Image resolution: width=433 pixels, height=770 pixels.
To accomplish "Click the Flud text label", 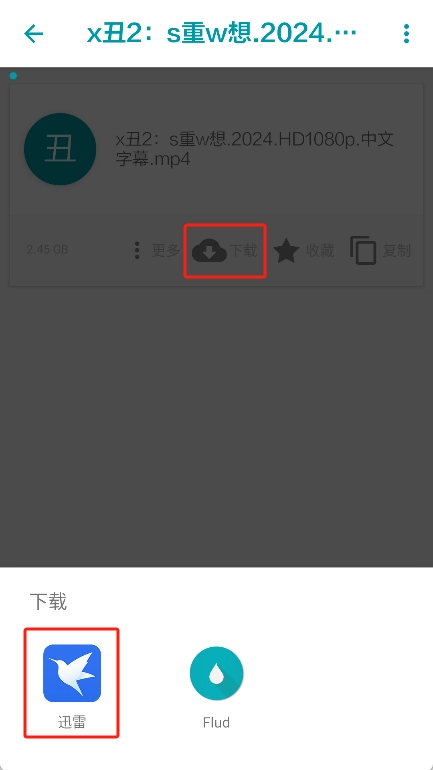I will pos(216,722).
